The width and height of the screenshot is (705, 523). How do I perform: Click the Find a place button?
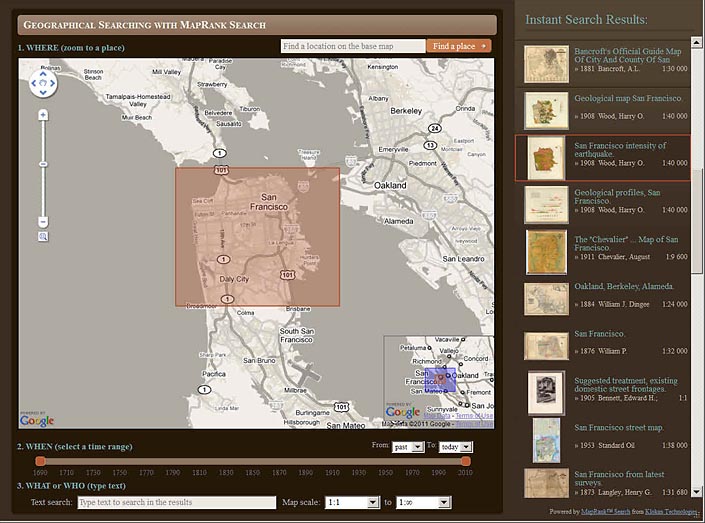point(459,46)
